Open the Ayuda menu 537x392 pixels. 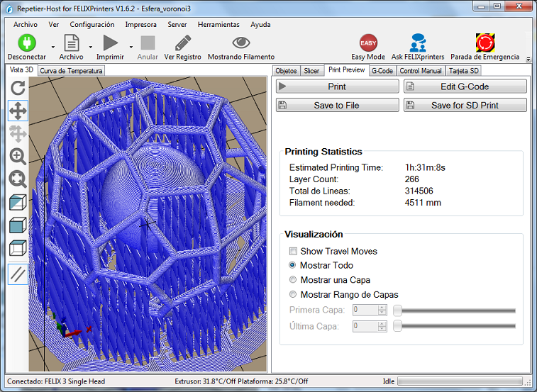260,25
